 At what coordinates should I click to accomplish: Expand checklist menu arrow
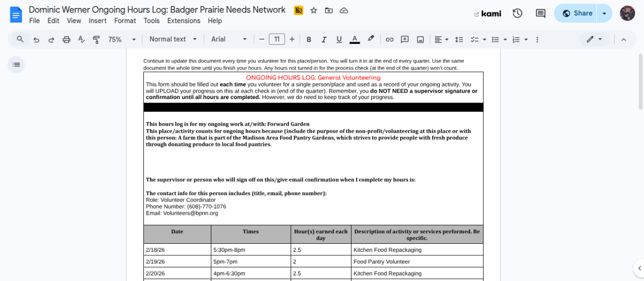pyautogui.click(x=485, y=39)
